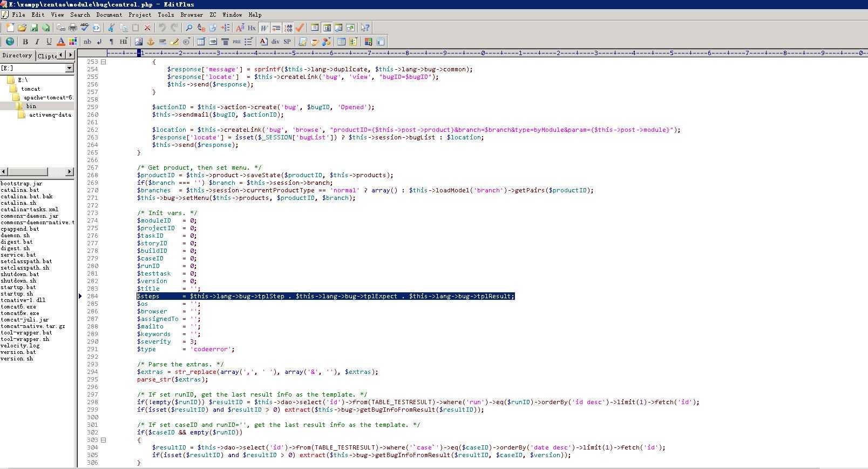The height and width of the screenshot is (469, 868).
Task: Open the Edit menu
Action: pos(38,15)
